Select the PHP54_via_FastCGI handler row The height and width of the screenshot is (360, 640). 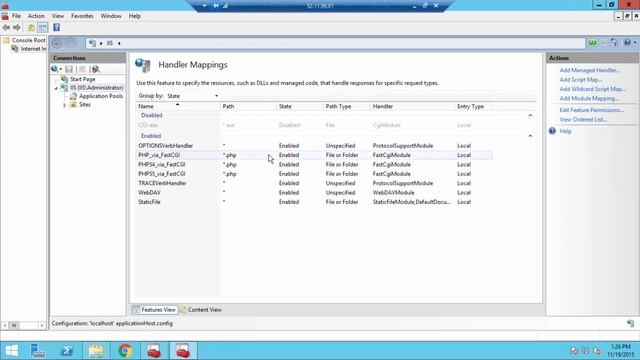(314, 164)
